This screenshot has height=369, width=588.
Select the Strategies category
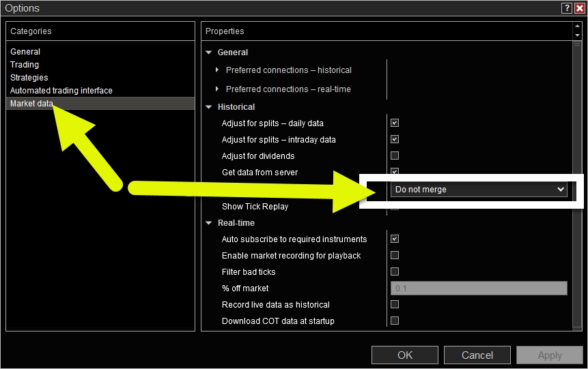[x=29, y=78]
